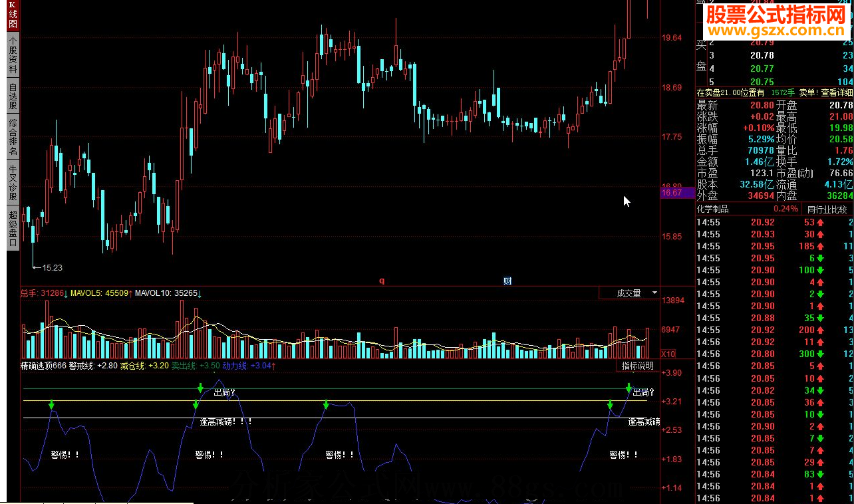The width and height of the screenshot is (854, 504).
Task: Click the 逢高减磅!!! signal label
Action: tap(226, 422)
